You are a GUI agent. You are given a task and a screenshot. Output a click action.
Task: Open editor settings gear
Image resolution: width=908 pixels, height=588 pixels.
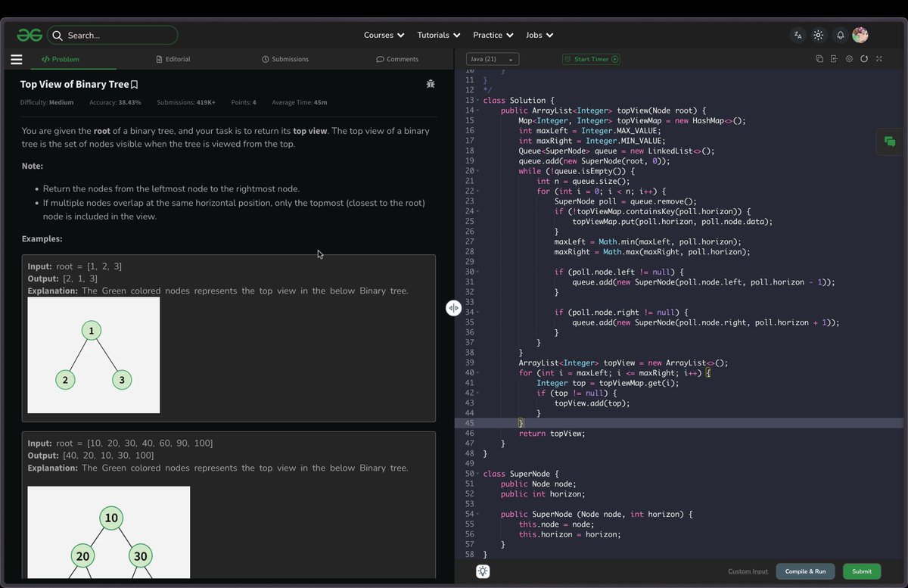(849, 59)
